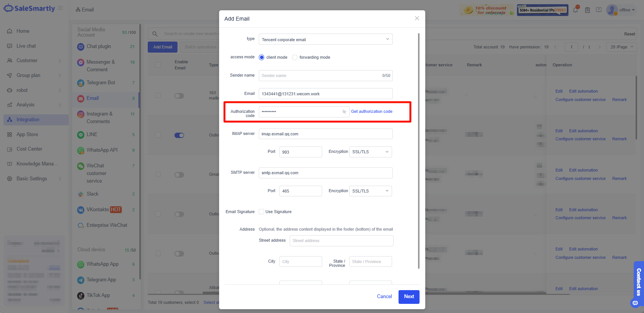The image size is (644, 313).
Task: Select forwarding mode radio button
Action: [295, 58]
